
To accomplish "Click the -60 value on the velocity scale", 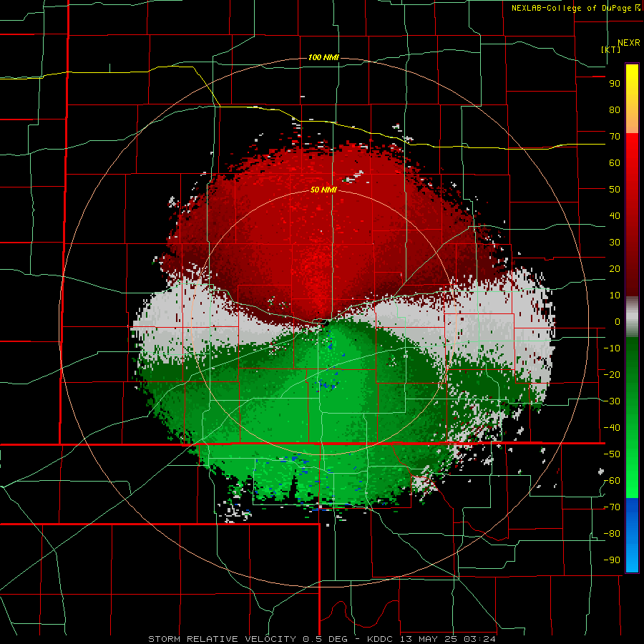I will pos(612,481).
